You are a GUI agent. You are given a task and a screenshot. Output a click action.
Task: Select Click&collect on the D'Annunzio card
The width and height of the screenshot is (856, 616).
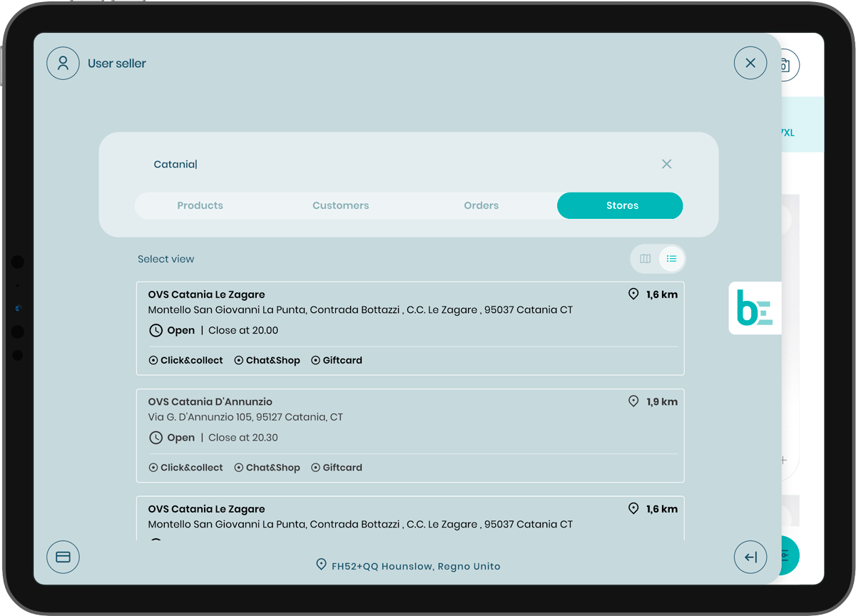(186, 468)
